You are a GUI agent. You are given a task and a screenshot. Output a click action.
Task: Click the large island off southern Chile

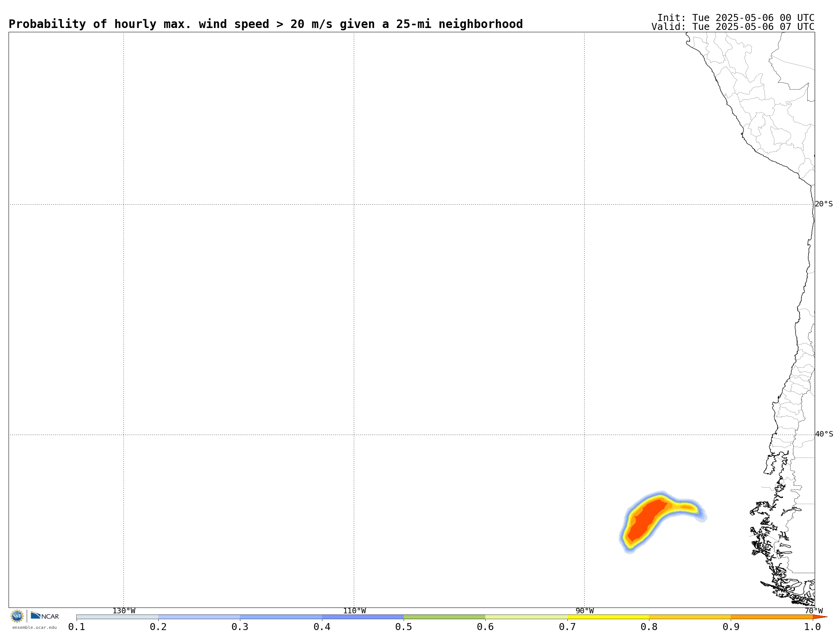pyautogui.click(x=770, y=465)
